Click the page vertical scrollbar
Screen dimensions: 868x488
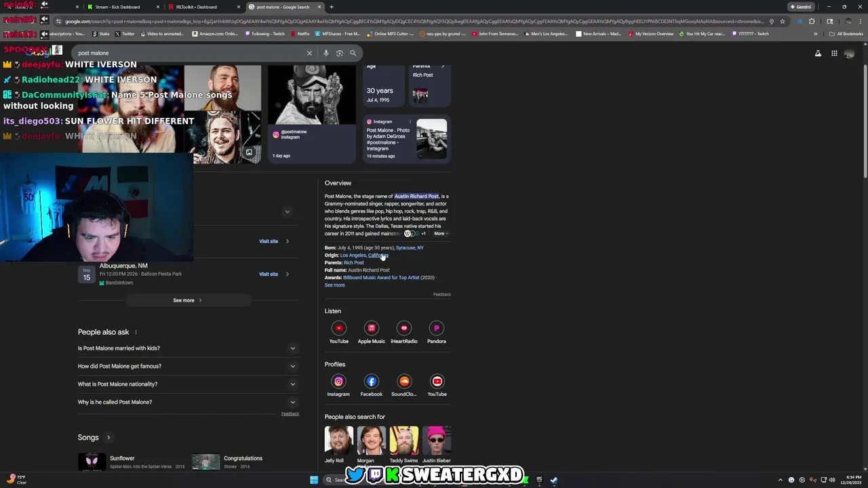click(x=865, y=122)
